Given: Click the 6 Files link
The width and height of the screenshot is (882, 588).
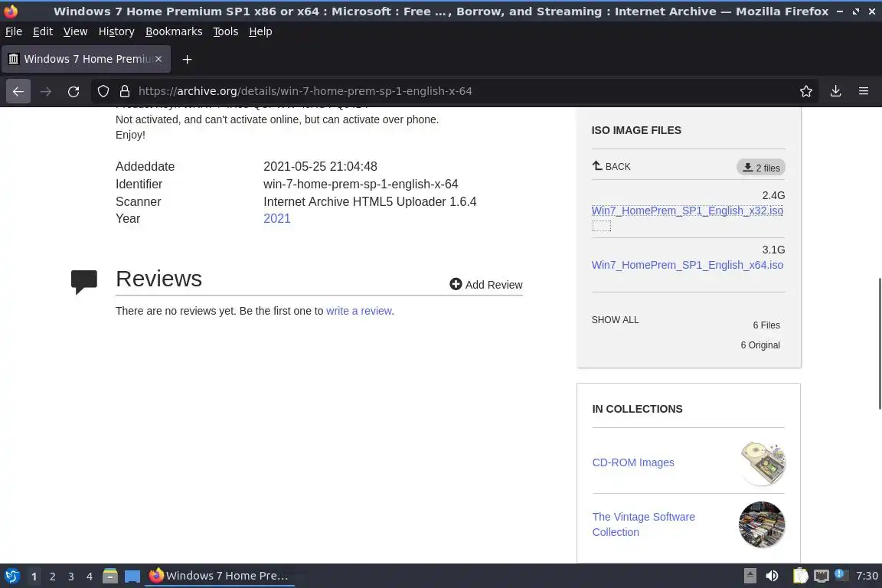Looking at the screenshot, I should pos(766,325).
